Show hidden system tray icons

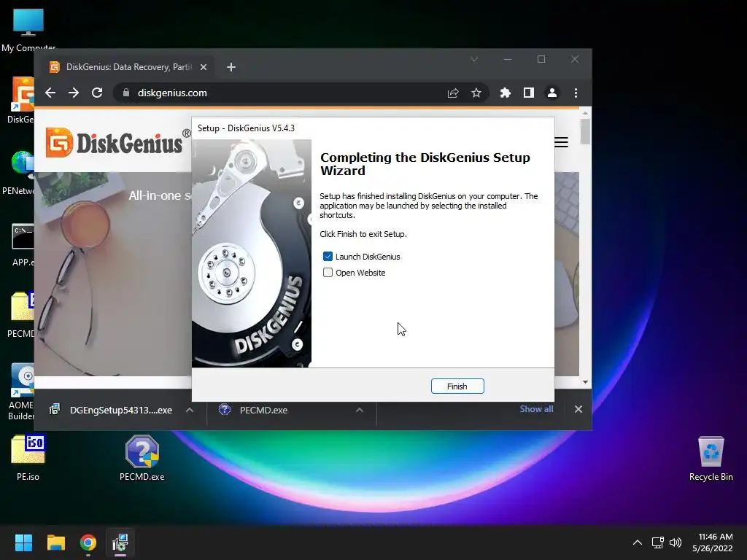click(638, 542)
